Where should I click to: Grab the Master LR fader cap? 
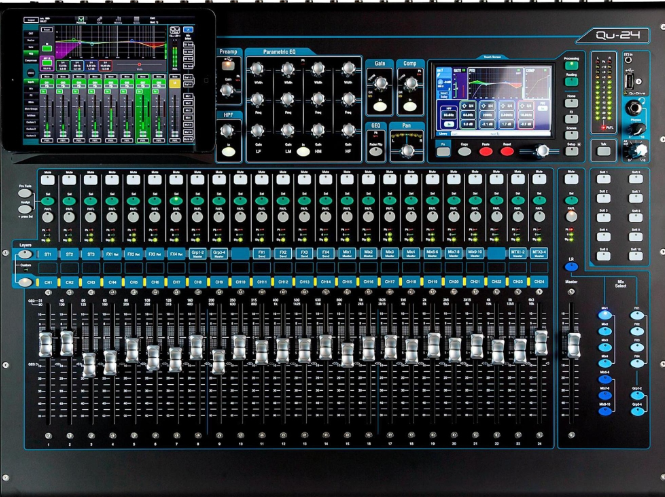(572, 344)
